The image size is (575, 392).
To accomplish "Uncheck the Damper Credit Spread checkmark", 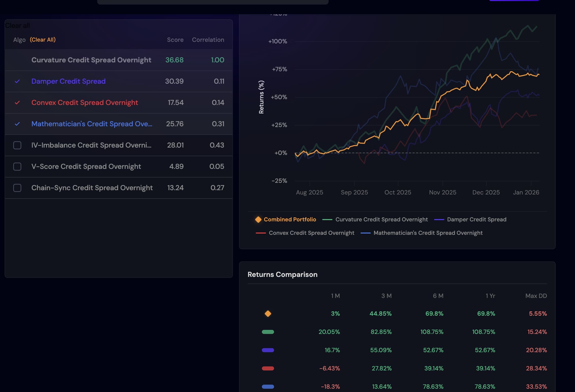I will (x=17, y=81).
